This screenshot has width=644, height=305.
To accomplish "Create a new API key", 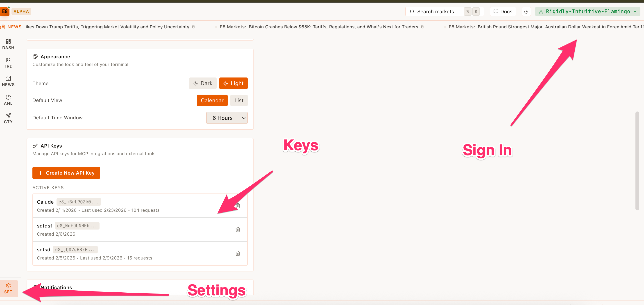I will 66,173.
